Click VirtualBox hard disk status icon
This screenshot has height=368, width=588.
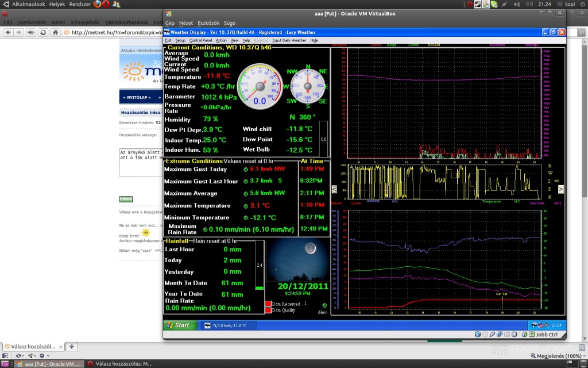coord(478,334)
